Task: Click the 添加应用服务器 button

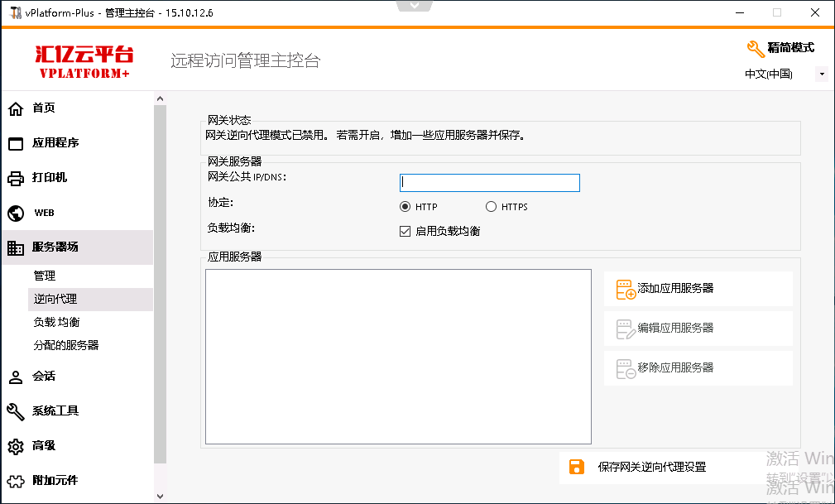Action: click(698, 289)
